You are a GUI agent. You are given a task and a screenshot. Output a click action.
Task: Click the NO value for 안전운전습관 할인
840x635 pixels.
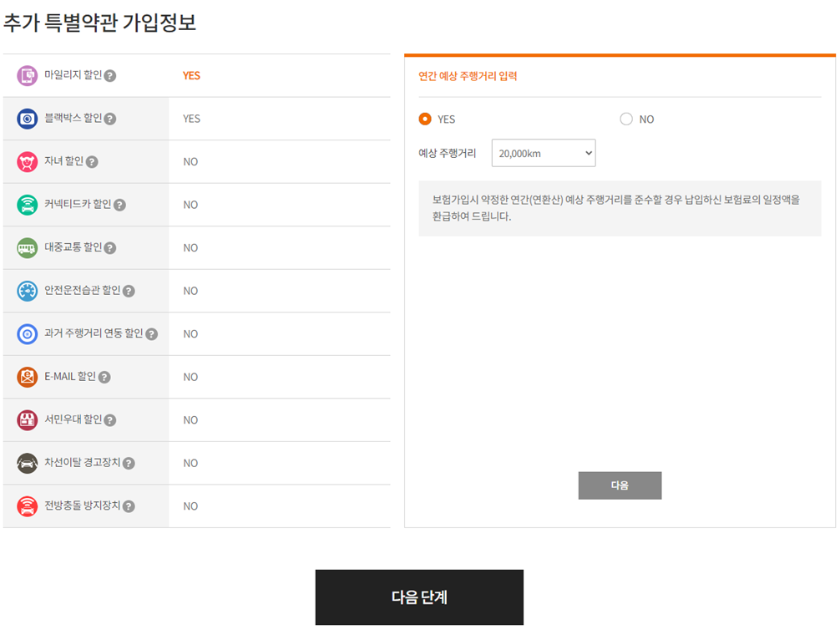click(x=190, y=291)
